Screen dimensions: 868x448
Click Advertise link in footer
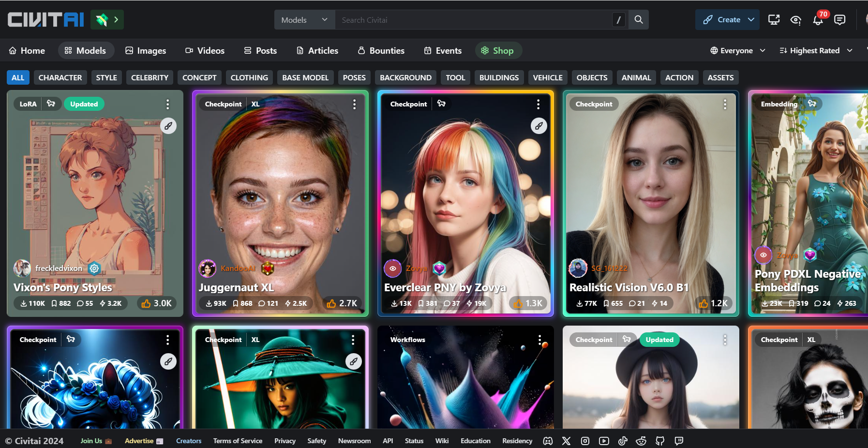click(144, 441)
